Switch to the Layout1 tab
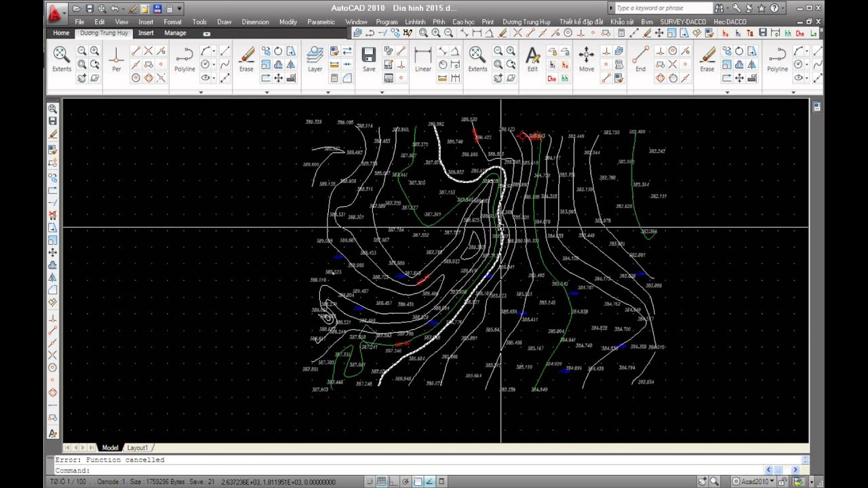868x488 pixels. tap(138, 447)
